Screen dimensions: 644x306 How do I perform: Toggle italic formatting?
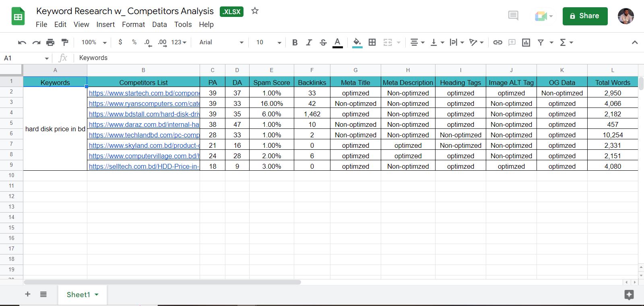pyautogui.click(x=309, y=42)
